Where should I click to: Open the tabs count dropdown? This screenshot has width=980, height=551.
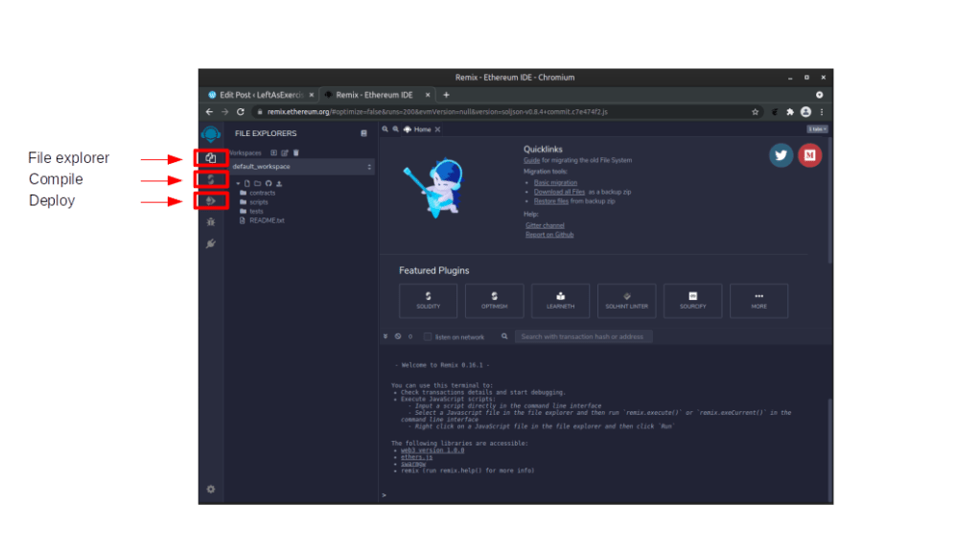pyautogui.click(x=817, y=128)
